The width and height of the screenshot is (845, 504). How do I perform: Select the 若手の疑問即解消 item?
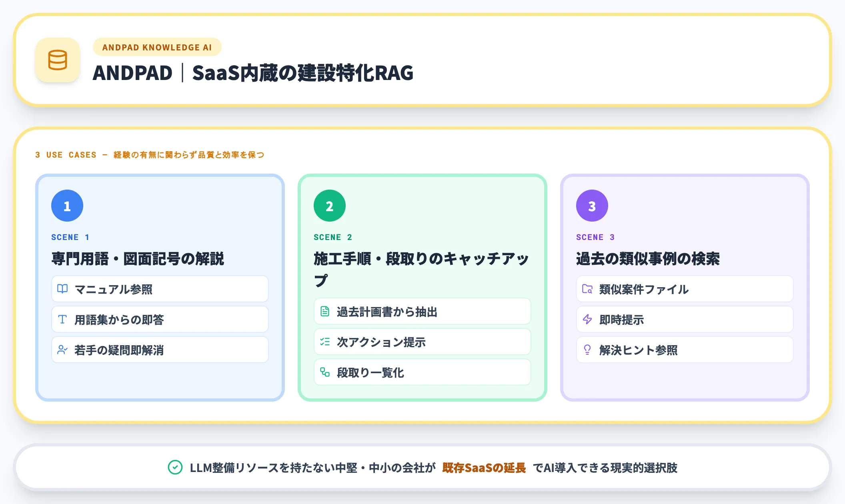pos(160,350)
